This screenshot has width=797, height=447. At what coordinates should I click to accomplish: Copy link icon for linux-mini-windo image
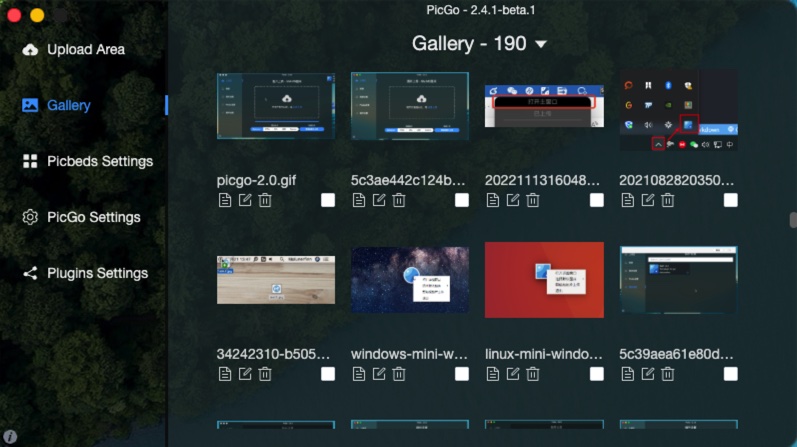coord(493,374)
